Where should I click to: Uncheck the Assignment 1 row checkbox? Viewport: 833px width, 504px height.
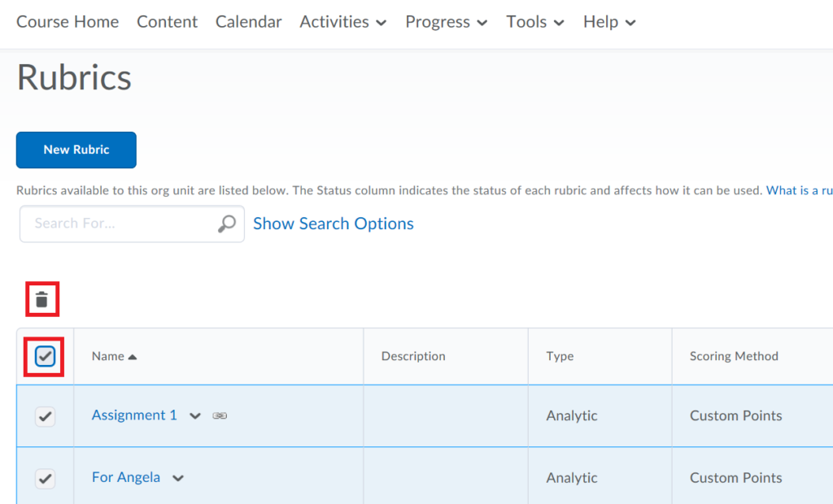(45, 415)
